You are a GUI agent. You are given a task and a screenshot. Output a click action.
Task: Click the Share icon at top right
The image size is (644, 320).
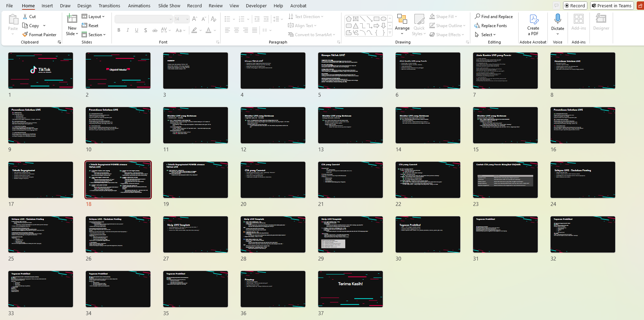click(640, 6)
